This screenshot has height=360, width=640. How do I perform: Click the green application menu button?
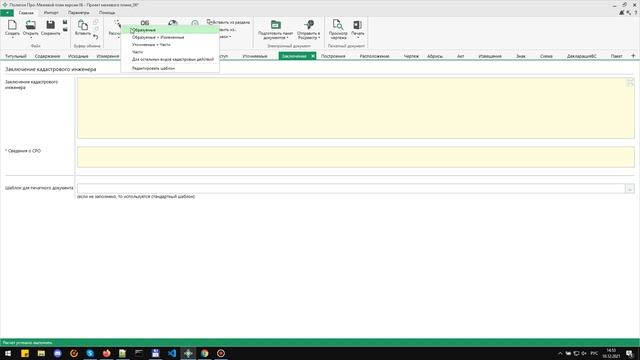point(7,13)
